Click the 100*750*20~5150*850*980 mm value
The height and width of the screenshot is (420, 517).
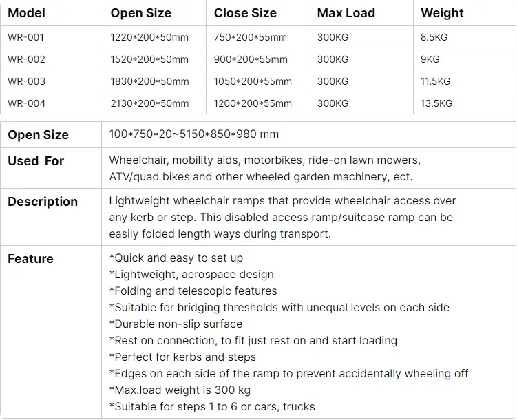click(x=194, y=134)
